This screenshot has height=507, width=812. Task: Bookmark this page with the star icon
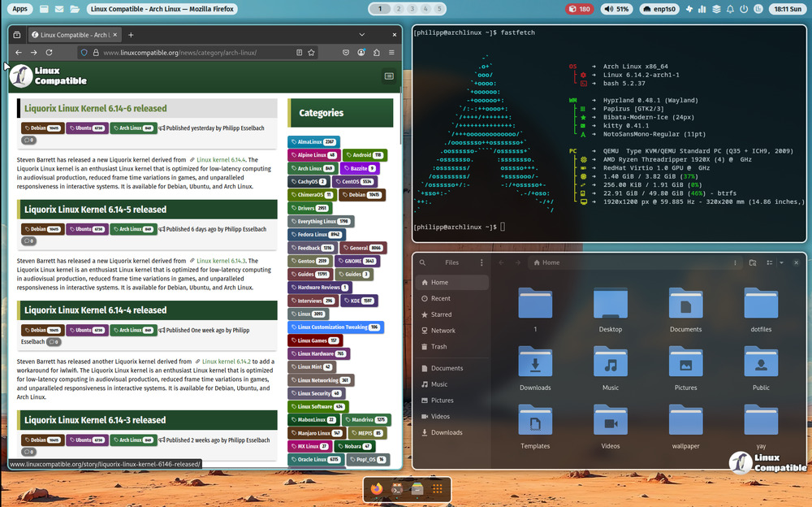311,52
